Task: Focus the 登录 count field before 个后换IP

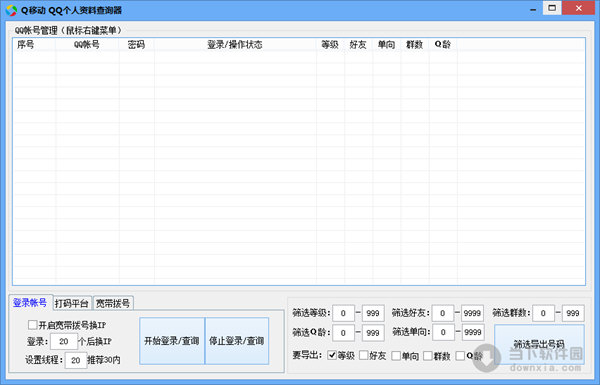Action: [x=64, y=341]
